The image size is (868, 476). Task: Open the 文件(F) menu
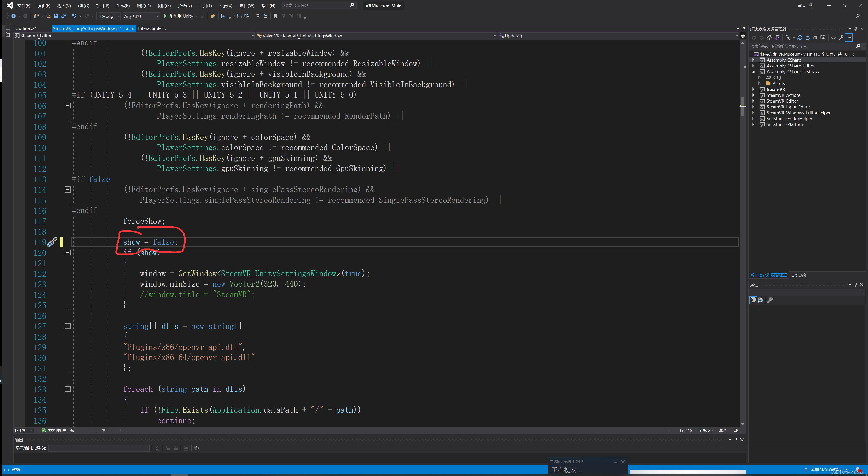point(24,5)
